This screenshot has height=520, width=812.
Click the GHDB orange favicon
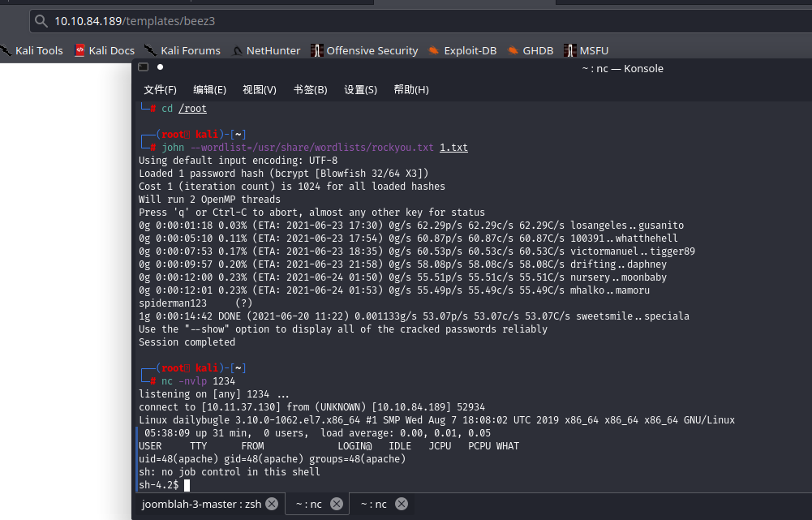[513, 50]
